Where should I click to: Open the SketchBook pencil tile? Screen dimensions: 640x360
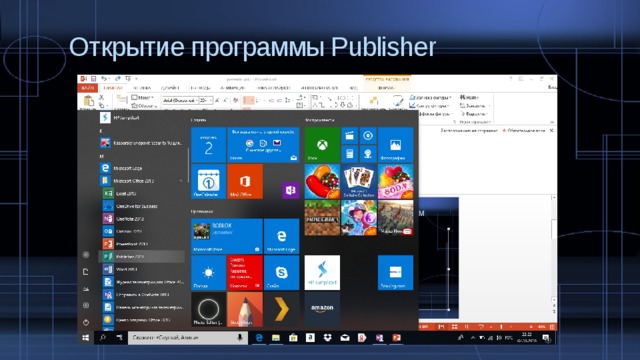pos(245,309)
